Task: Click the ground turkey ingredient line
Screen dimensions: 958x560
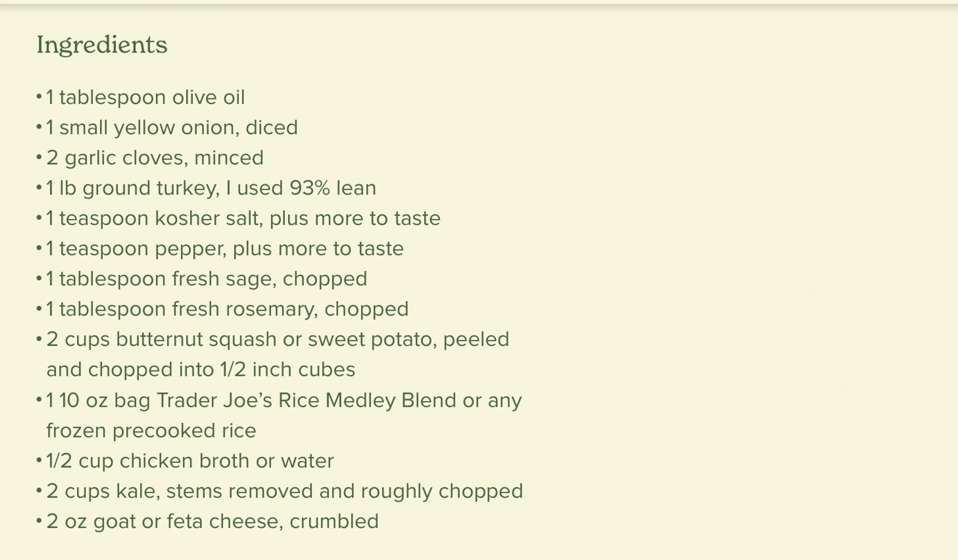Action: [211, 188]
